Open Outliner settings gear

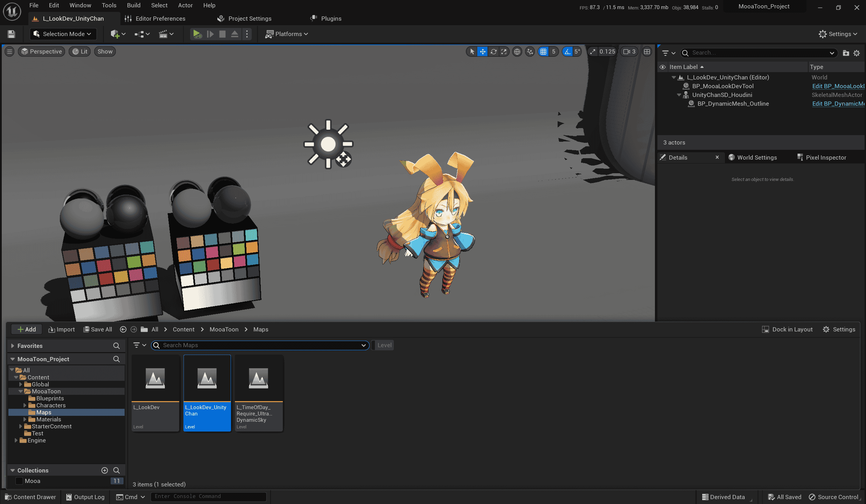857,53
